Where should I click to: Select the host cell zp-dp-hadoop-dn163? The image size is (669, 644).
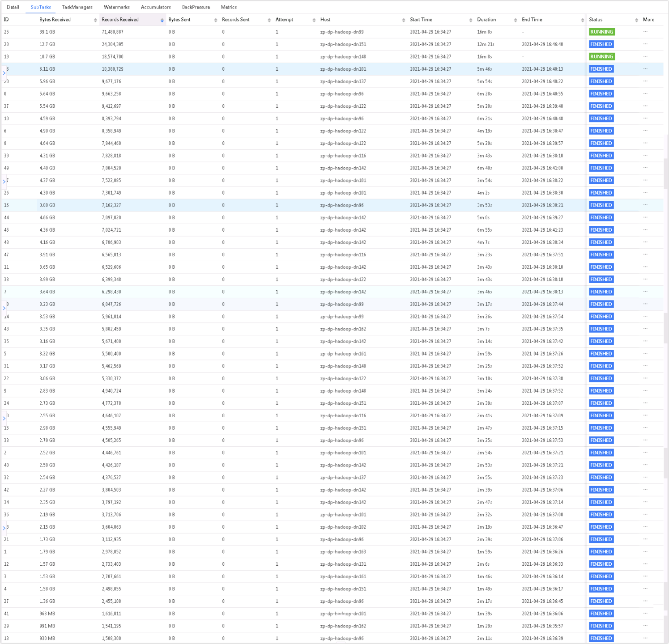pos(343,552)
